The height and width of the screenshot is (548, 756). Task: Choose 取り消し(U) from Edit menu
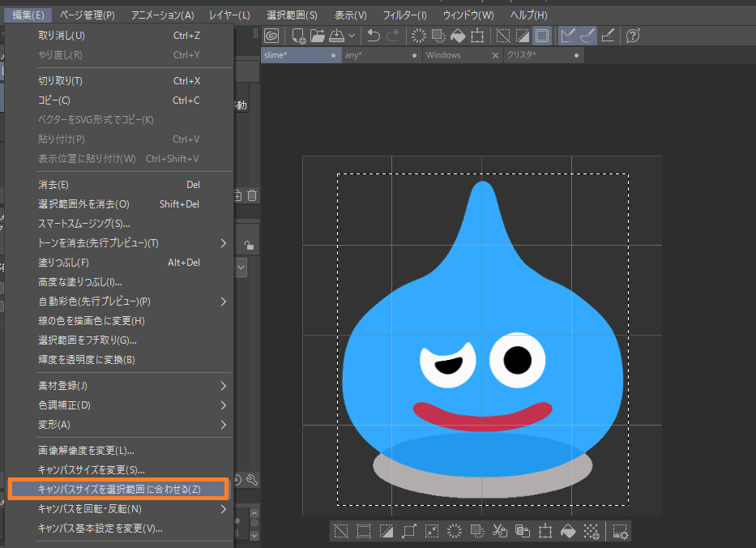(119, 35)
